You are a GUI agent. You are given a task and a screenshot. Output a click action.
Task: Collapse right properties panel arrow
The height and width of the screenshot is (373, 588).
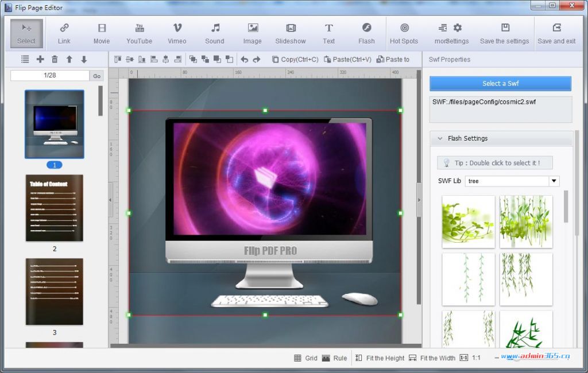[419, 200]
